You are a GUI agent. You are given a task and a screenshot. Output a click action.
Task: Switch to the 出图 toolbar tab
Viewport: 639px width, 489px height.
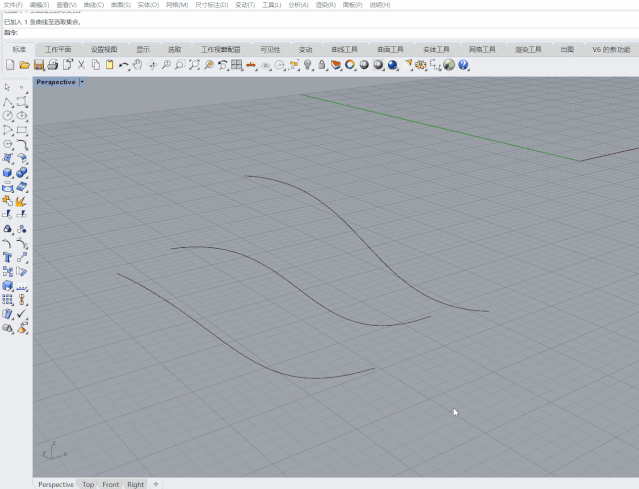click(x=567, y=49)
